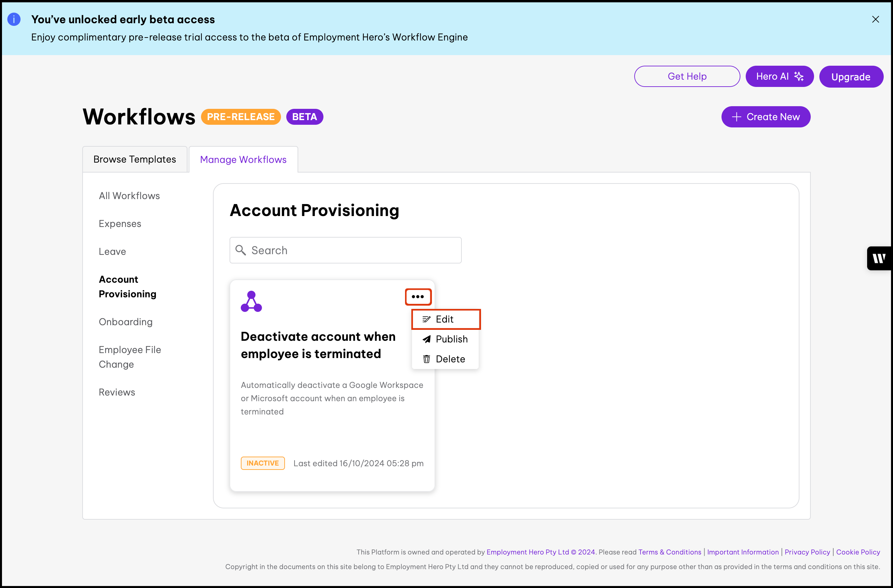
Task: Open Hero AI assistant
Action: 779,77
